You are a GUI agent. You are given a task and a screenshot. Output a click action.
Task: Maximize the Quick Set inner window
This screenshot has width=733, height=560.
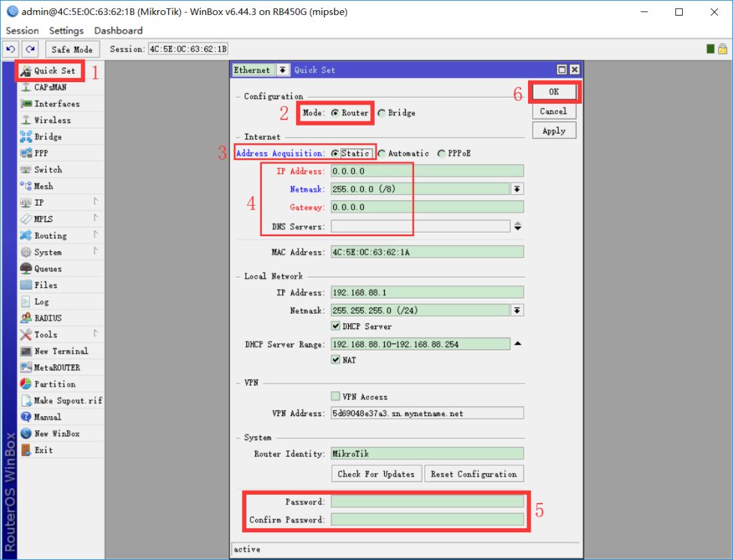[562, 70]
